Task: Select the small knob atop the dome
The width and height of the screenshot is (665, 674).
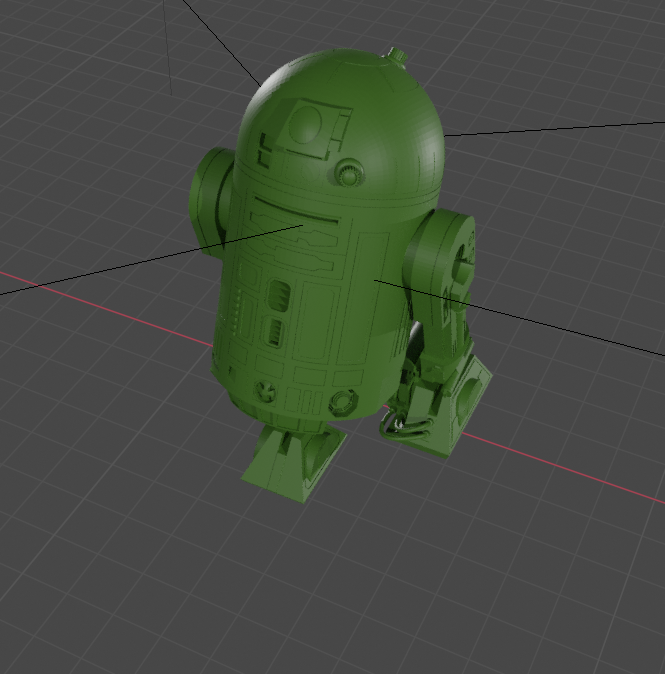Action: [398, 58]
